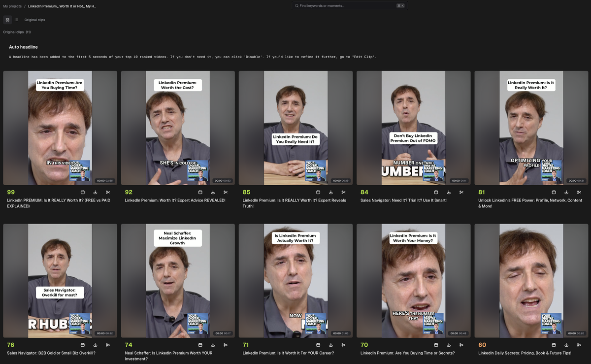
Task: Focus the Find keywords or moments search
Action: (349, 6)
